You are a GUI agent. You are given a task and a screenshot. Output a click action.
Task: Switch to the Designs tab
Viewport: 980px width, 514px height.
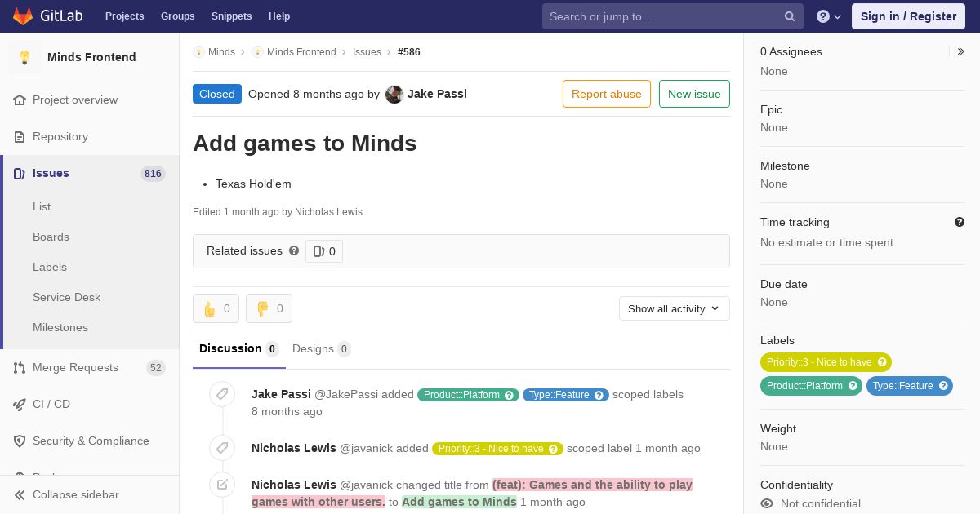pyautogui.click(x=322, y=349)
